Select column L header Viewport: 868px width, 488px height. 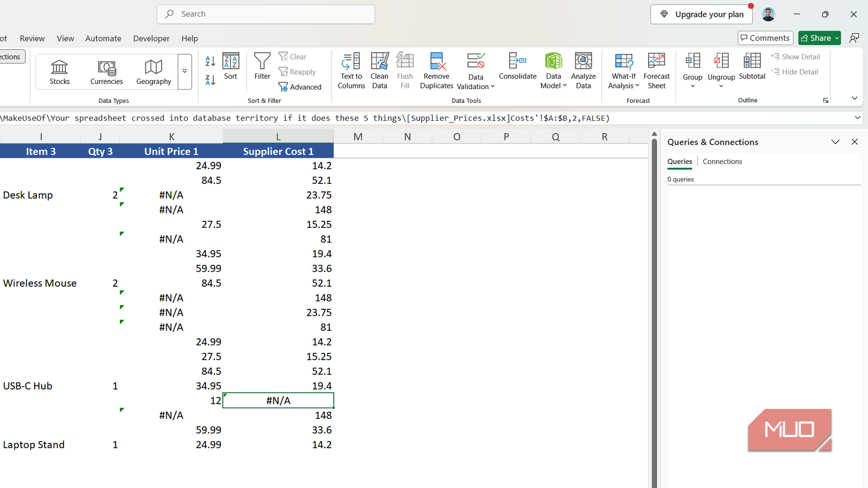tap(278, 136)
